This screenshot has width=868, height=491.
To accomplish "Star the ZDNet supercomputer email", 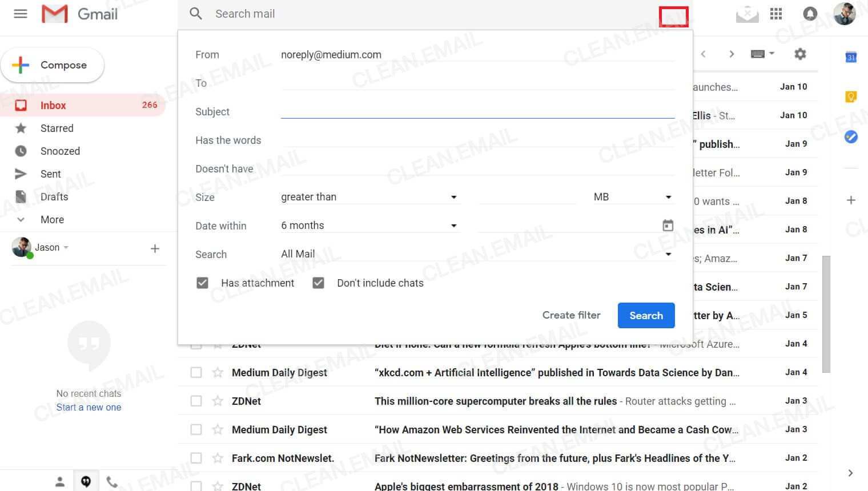I will [218, 401].
